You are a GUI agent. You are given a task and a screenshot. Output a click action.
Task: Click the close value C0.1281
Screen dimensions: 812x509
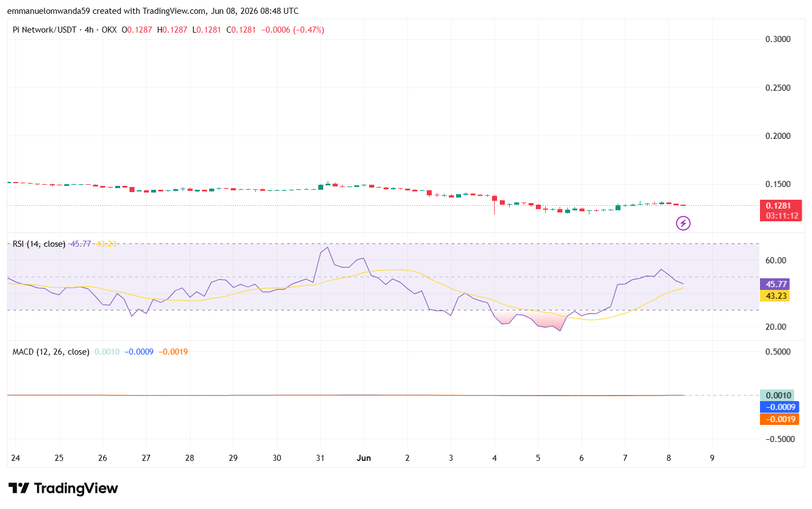tap(241, 30)
